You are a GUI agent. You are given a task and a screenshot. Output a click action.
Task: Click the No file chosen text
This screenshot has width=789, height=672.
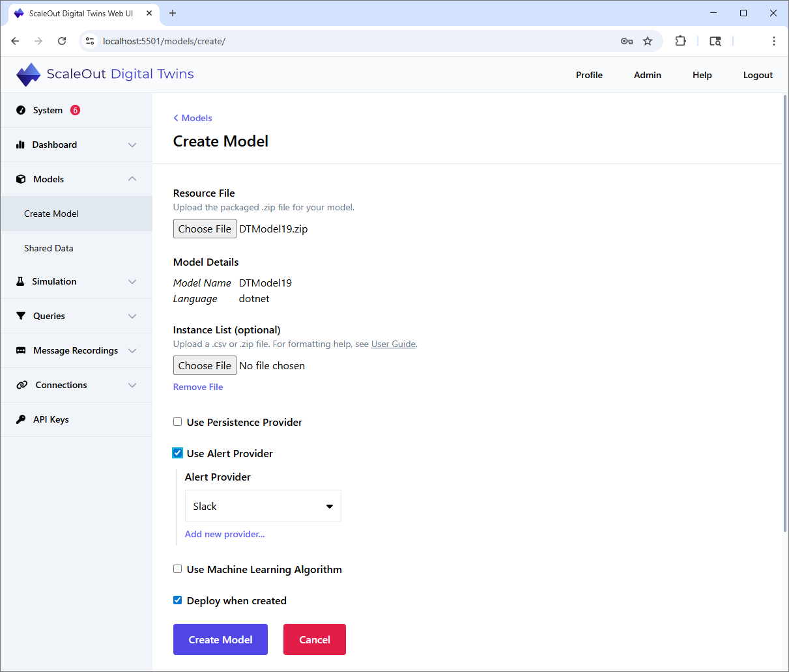tap(272, 365)
